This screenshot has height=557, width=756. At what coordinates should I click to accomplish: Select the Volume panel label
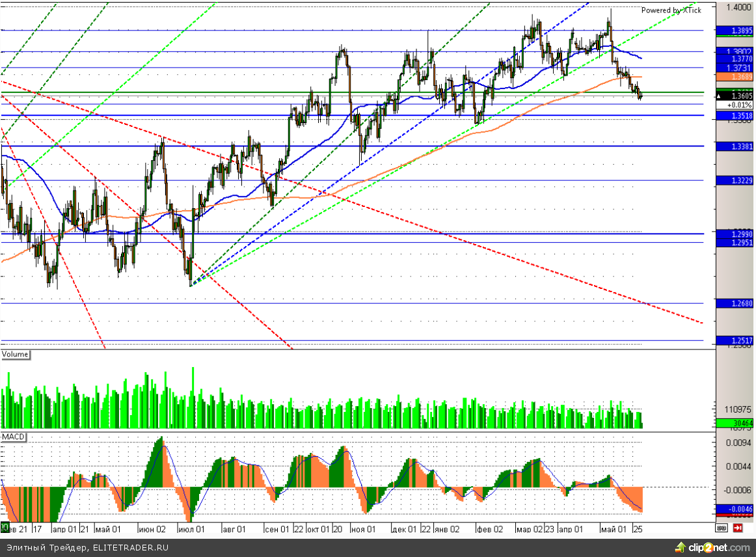(15, 355)
